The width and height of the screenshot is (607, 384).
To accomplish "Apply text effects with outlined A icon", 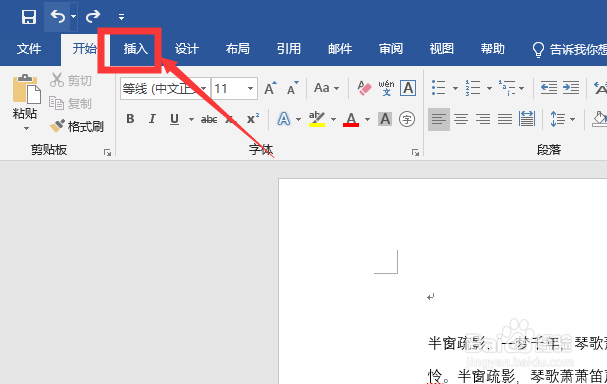I will click(x=284, y=119).
